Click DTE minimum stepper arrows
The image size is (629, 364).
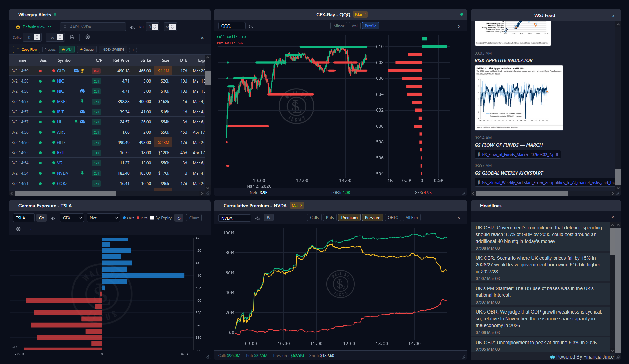155,27
